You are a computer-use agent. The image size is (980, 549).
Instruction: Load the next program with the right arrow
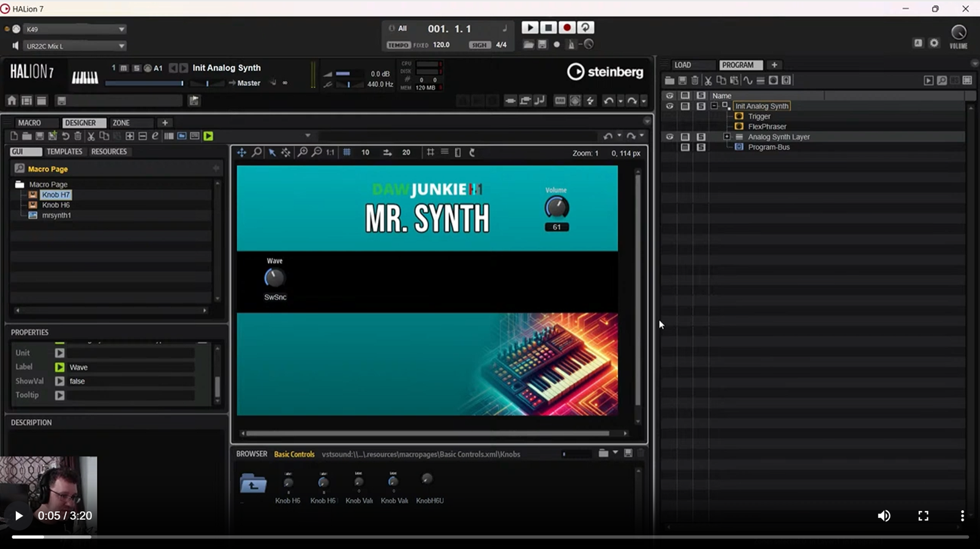tap(183, 68)
